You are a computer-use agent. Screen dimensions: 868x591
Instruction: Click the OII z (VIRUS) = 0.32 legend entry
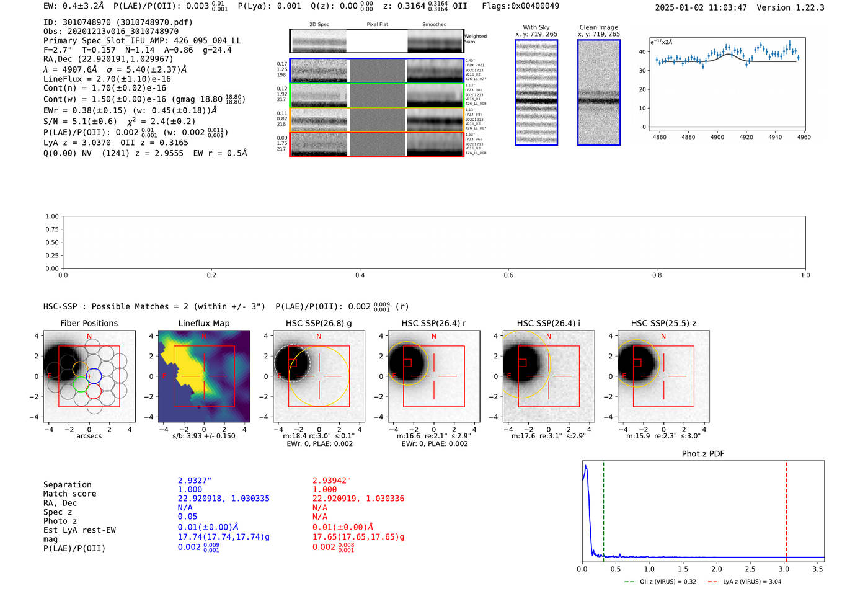click(660, 582)
